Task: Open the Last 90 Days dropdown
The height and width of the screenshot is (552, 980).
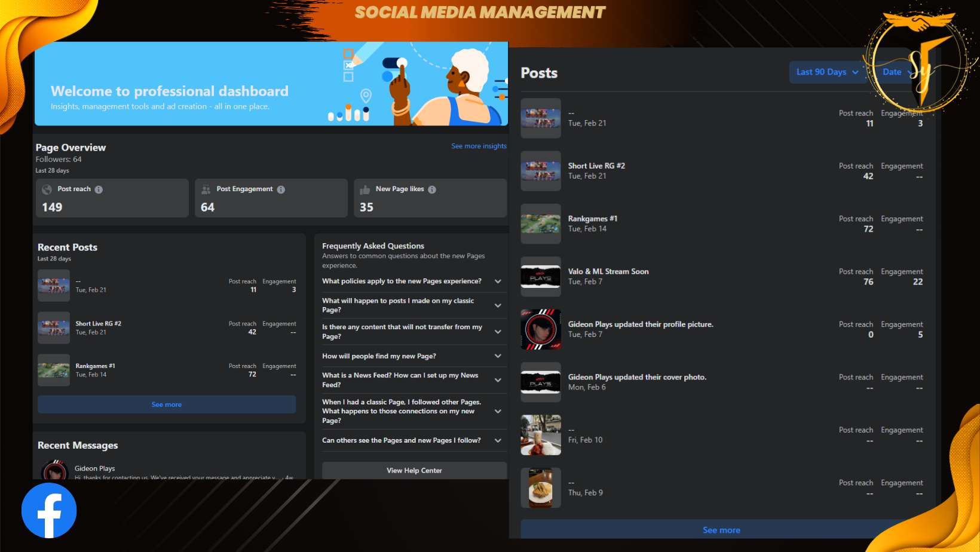Action: [x=828, y=72]
